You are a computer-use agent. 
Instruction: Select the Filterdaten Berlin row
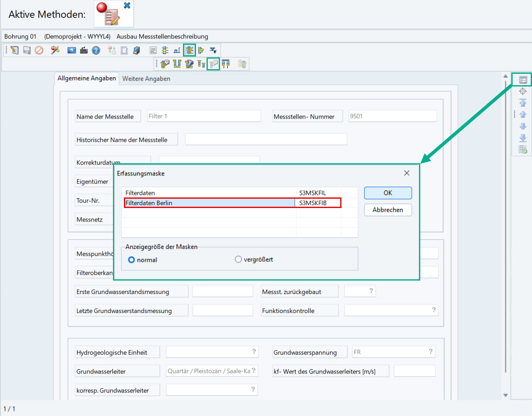click(x=233, y=203)
